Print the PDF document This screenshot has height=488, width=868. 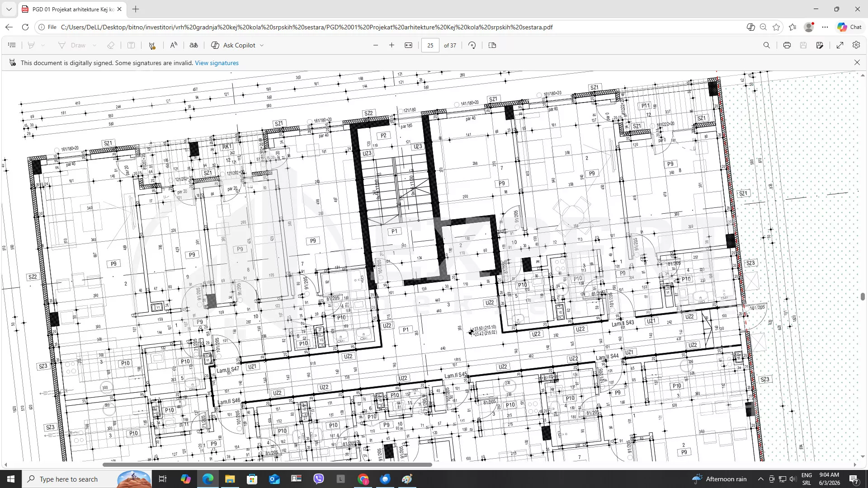(x=787, y=45)
